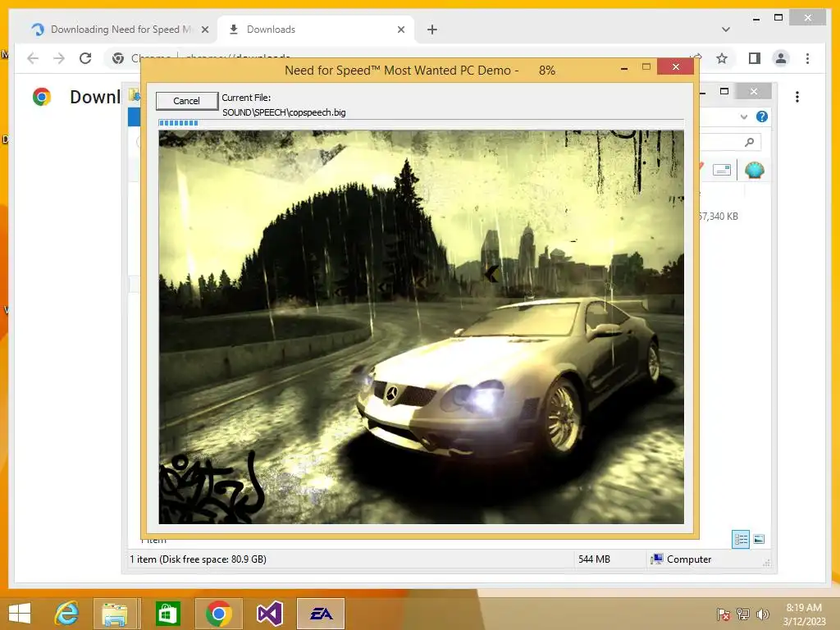Open network status icon in system tray

743,614
